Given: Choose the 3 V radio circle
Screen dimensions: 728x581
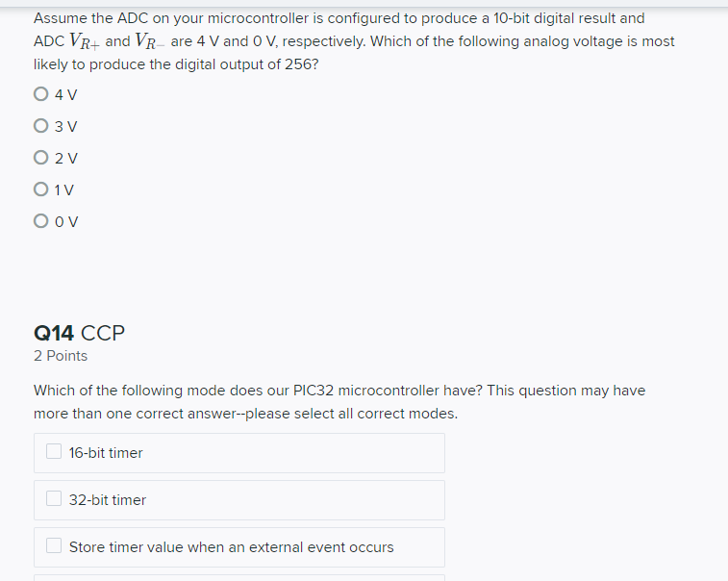Looking at the screenshot, I should (x=40, y=126).
